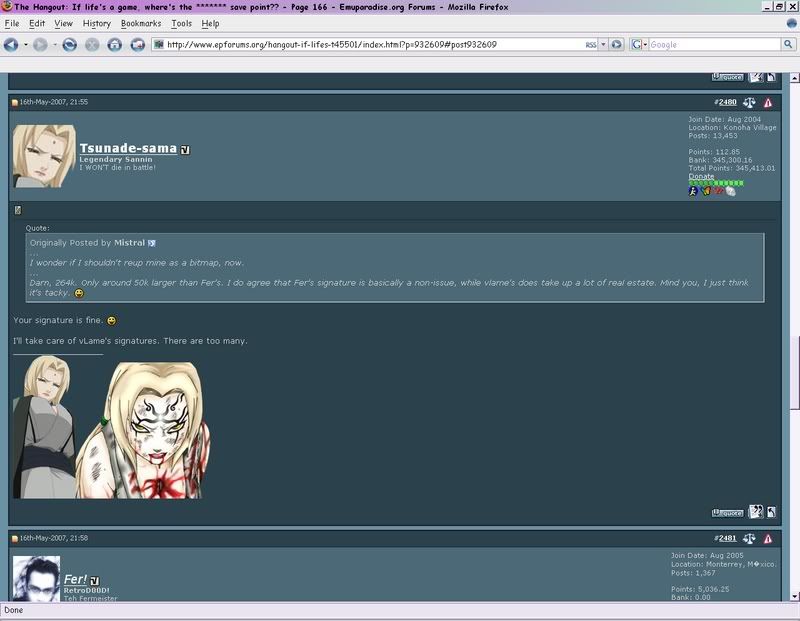The height and width of the screenshot is (621, 800).
Task: Click the text "Points: 5,036.25"
Action: tap(700, 589)
